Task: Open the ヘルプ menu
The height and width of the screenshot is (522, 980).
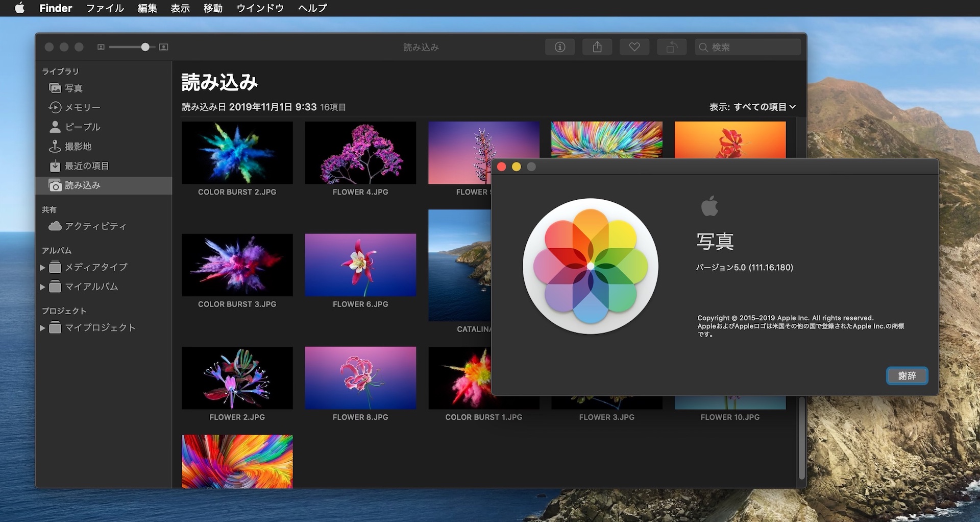Action: click(312, 8)
